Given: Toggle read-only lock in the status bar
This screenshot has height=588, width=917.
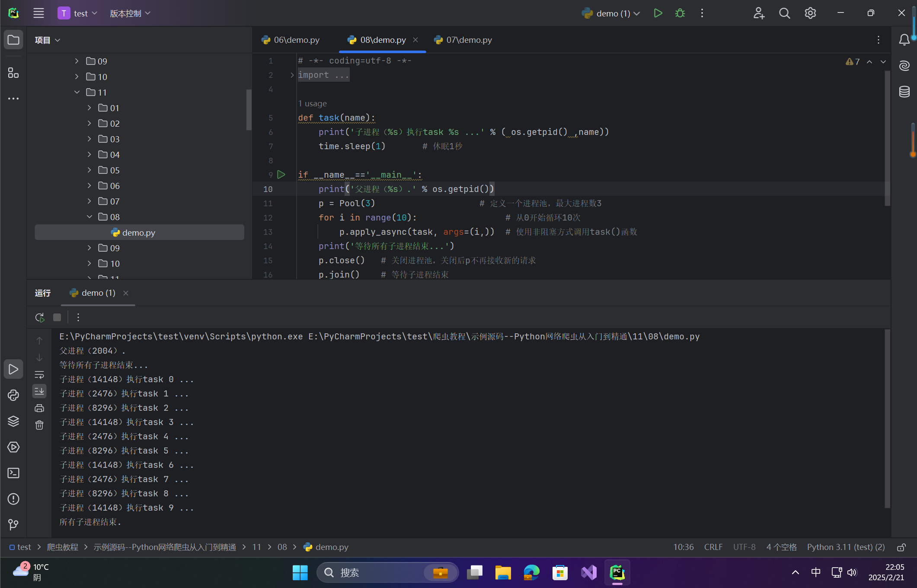Looking at the screenshot, I should pos(901,547).
